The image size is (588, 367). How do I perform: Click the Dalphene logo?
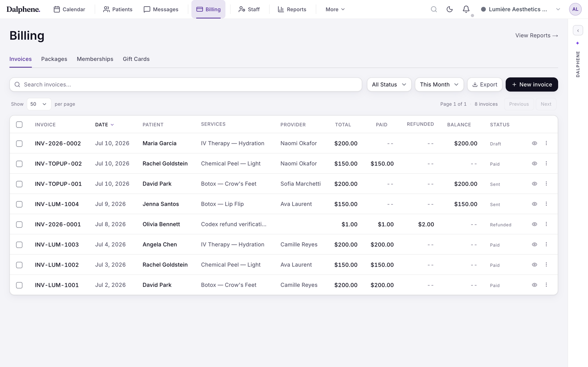pyautogui.click(x=23, y=9)
